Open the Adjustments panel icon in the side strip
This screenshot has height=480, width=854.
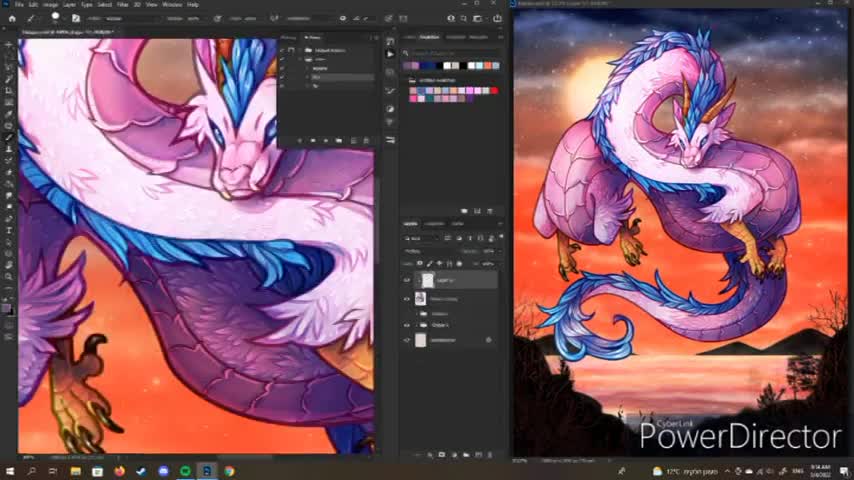[391, 108]
